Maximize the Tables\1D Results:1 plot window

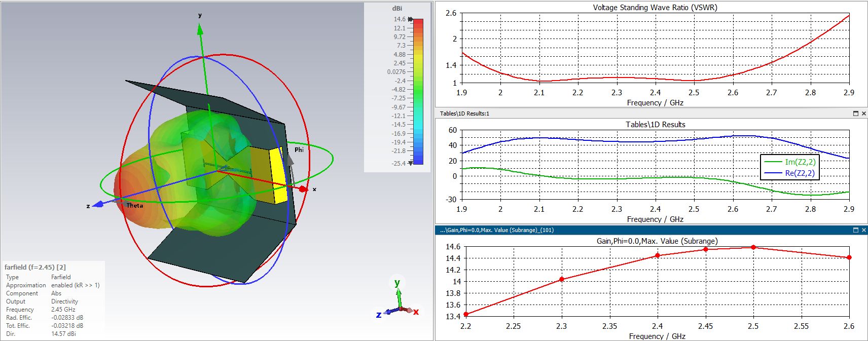click(856, 113)
